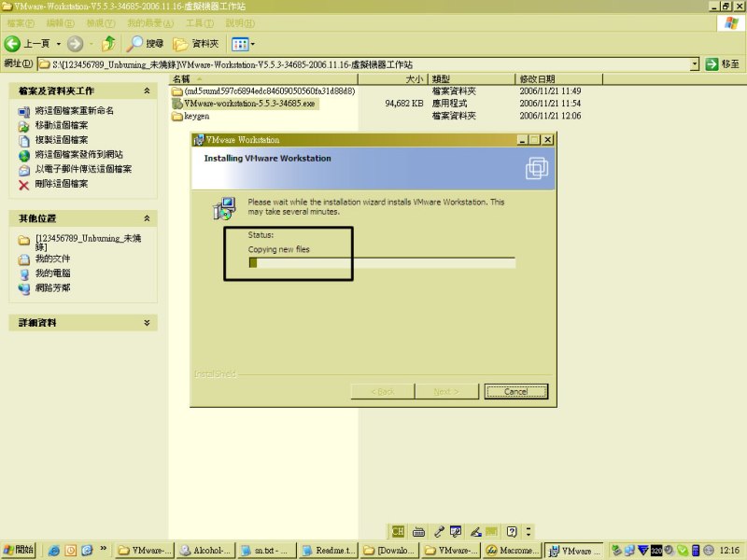Select the VMware-workstation exe file icon
The width and height of the screenshot is (747, 560).
tap(177, 104)
